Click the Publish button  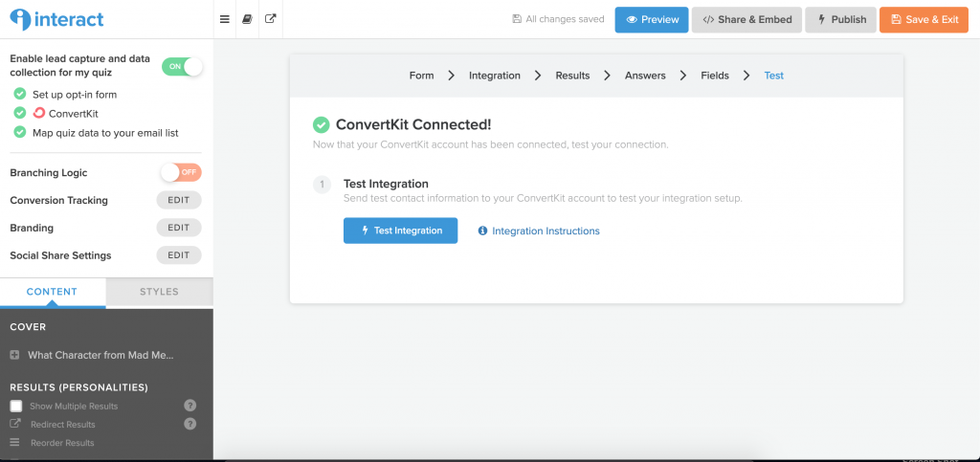pyautogui.click(x=840, y=19)
